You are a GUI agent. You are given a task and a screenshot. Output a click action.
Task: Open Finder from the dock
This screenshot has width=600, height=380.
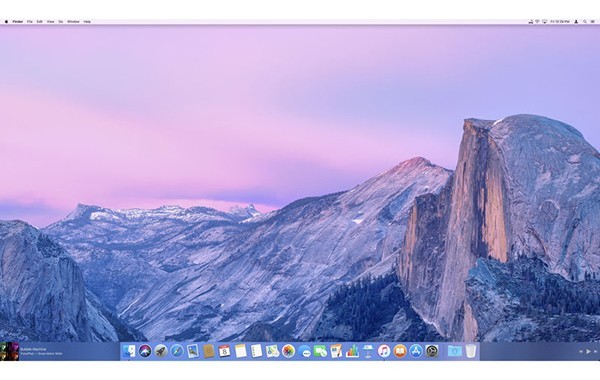coord(129,351)
